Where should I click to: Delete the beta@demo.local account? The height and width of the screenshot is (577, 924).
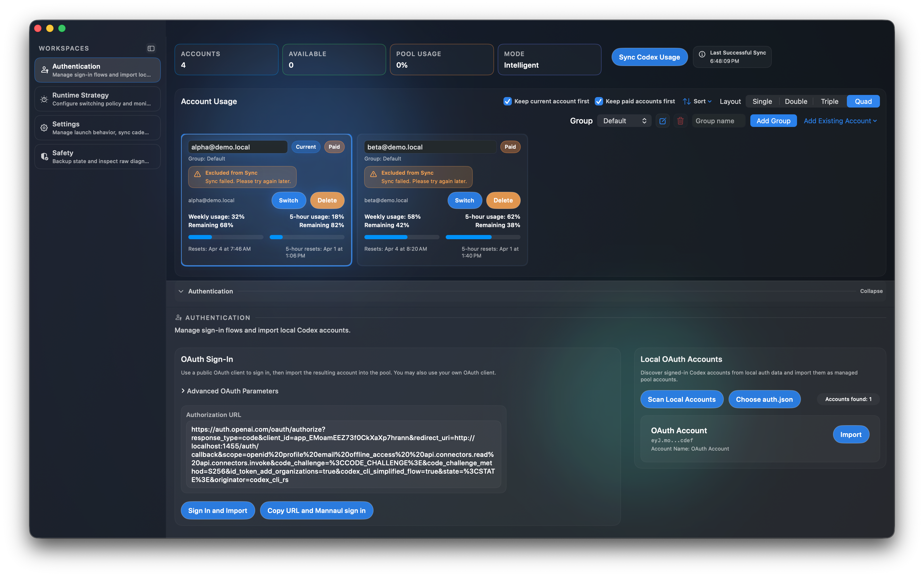point(503,200)
